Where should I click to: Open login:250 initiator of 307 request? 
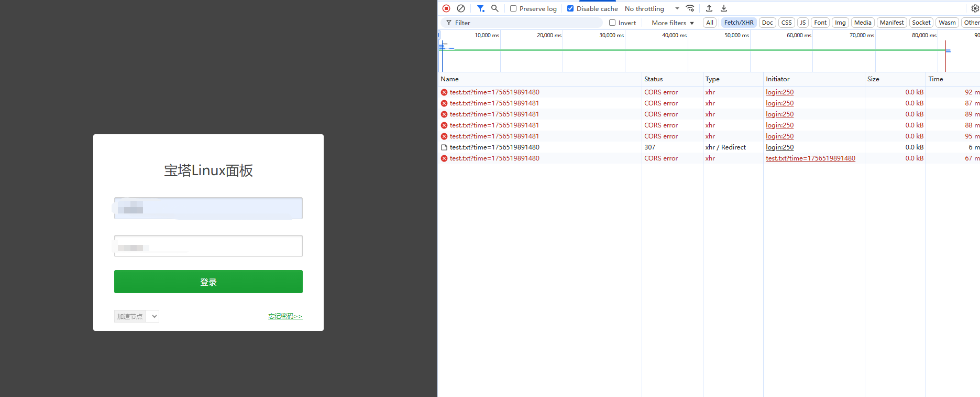coord(779,147)
